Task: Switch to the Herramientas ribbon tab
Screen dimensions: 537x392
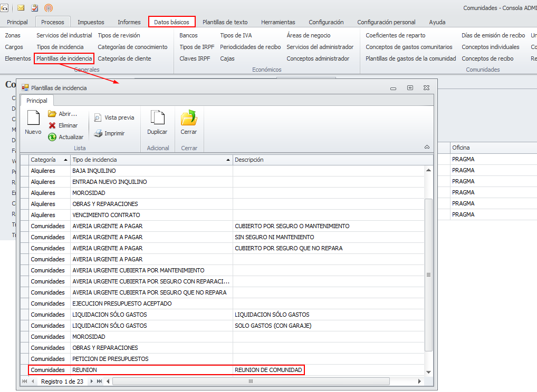Action: point(278,22)
